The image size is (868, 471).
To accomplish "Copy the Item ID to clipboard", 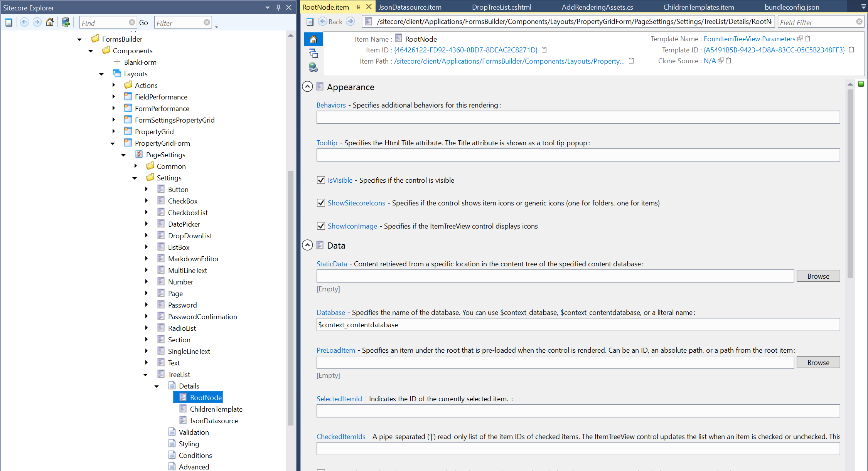I will [x=544, y=50].
